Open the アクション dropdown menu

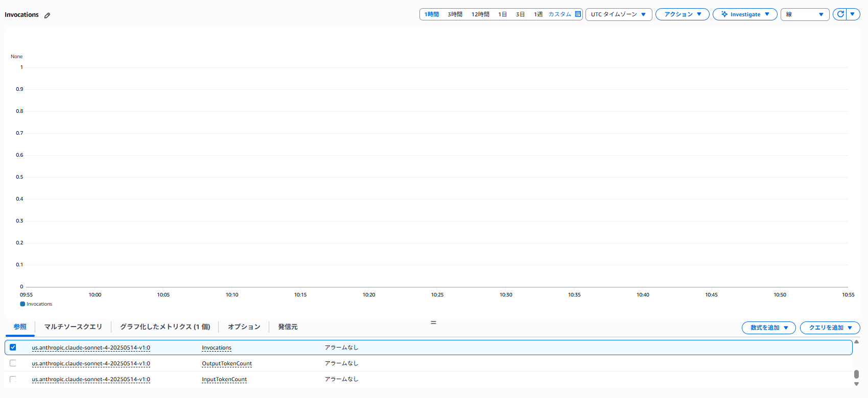[683, 14]
